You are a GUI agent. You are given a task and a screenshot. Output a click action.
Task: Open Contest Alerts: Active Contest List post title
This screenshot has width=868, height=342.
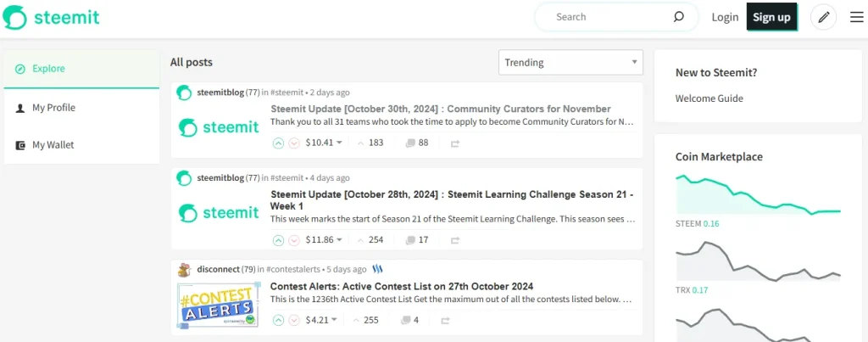click(402, 287)
